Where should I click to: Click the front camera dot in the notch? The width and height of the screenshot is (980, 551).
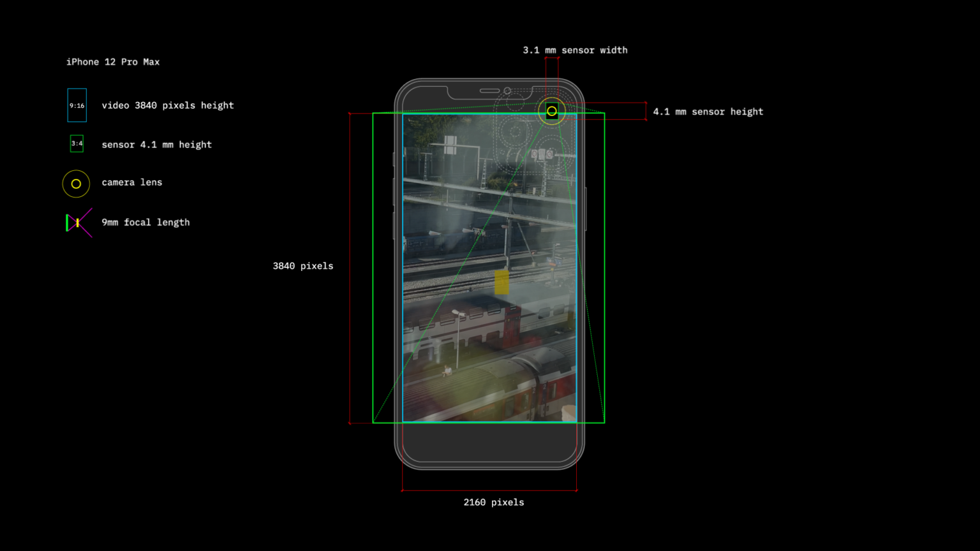point(507,91)
